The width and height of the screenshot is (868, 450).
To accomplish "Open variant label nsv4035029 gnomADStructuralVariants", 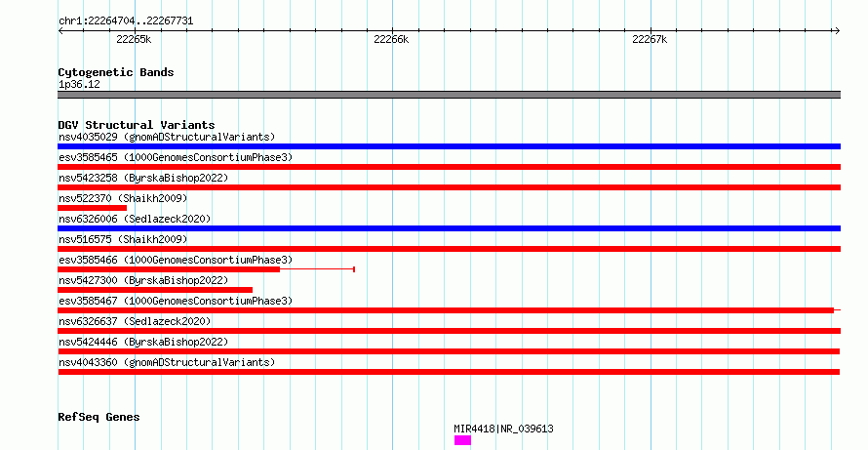I will 167,137.
